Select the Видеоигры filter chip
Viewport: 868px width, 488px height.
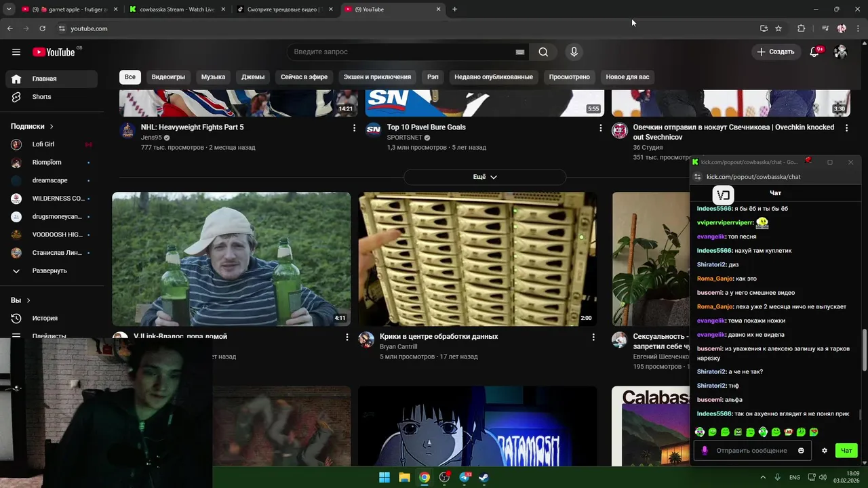pos(168,77)
